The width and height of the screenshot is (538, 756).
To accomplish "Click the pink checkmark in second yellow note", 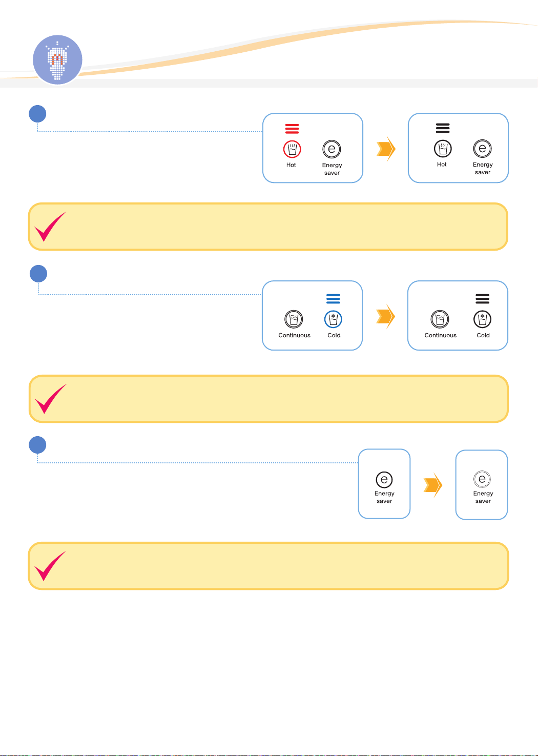I will click(50, 399).
